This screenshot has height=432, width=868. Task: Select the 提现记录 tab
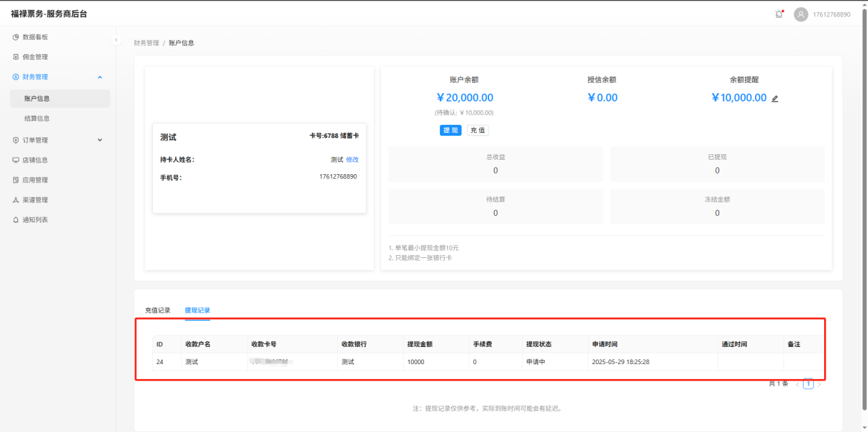pos(197,311)
